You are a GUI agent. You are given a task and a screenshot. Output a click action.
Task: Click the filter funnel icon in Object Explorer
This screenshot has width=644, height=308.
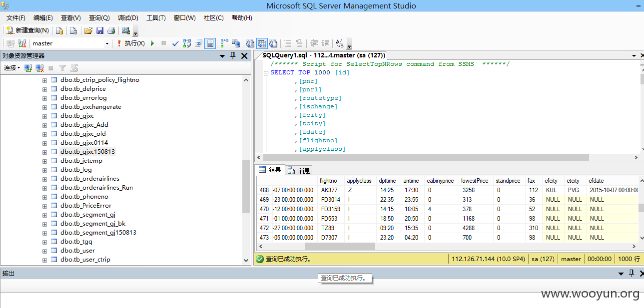[x=62, y=68]
